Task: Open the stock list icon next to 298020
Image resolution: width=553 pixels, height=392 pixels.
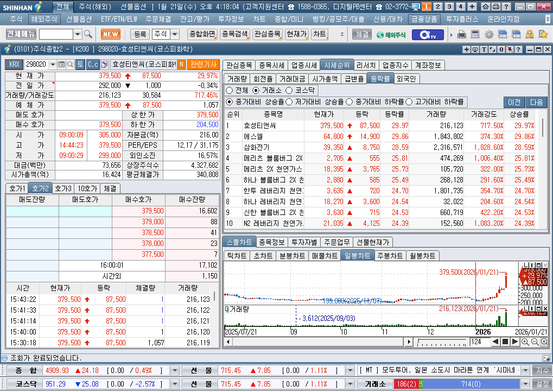Action: 62,64
